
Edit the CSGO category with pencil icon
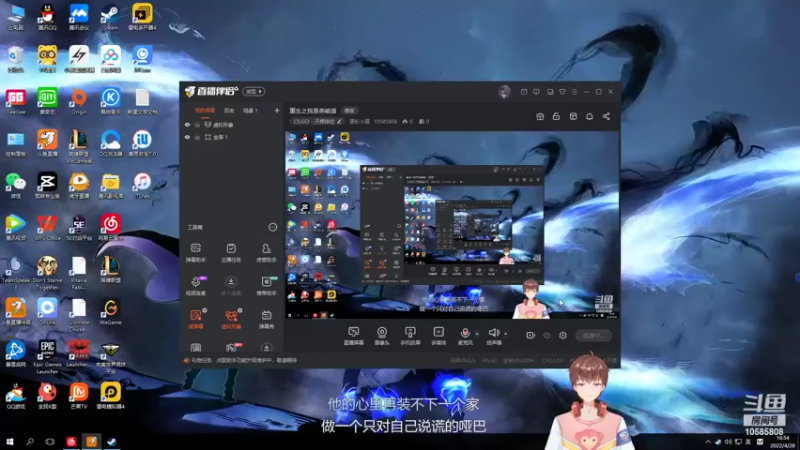(x=340, y=121)
